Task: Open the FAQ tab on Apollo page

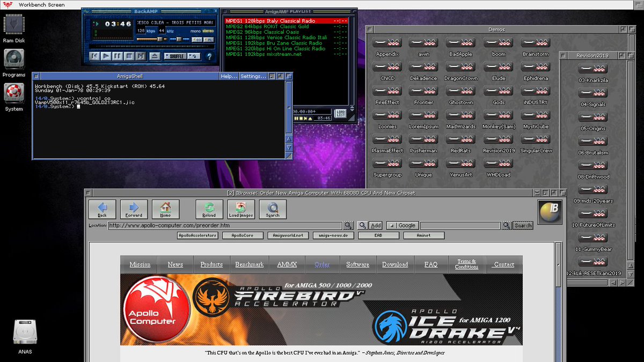Action: (431, 264)
